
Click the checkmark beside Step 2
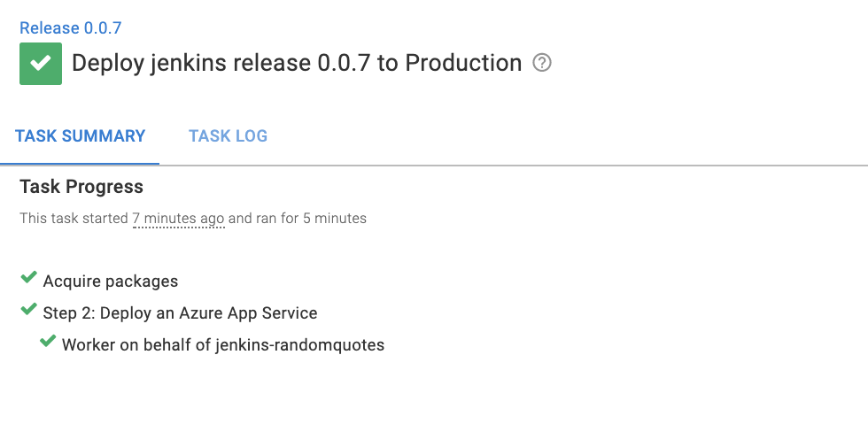point(28,312)
